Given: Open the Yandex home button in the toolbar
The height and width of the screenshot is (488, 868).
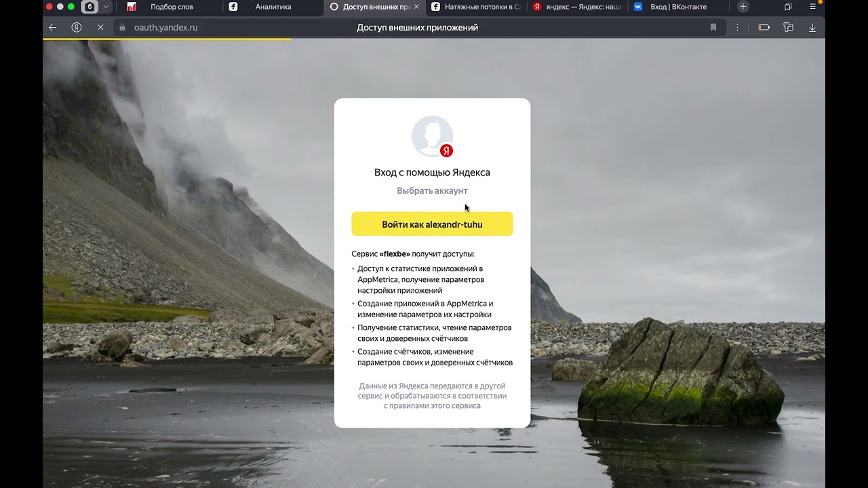Looking at the screenshot, I should 77,28.
